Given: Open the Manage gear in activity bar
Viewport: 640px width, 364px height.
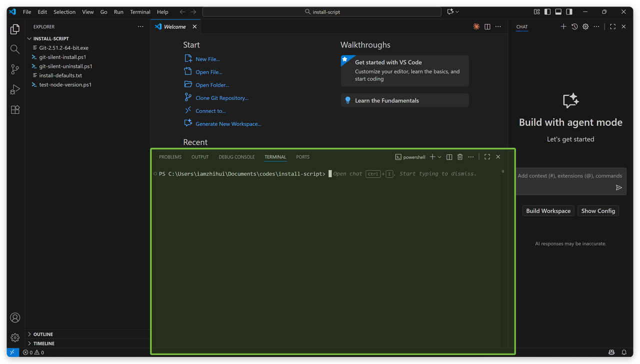Looking at the screenshot, I should 15,338.
